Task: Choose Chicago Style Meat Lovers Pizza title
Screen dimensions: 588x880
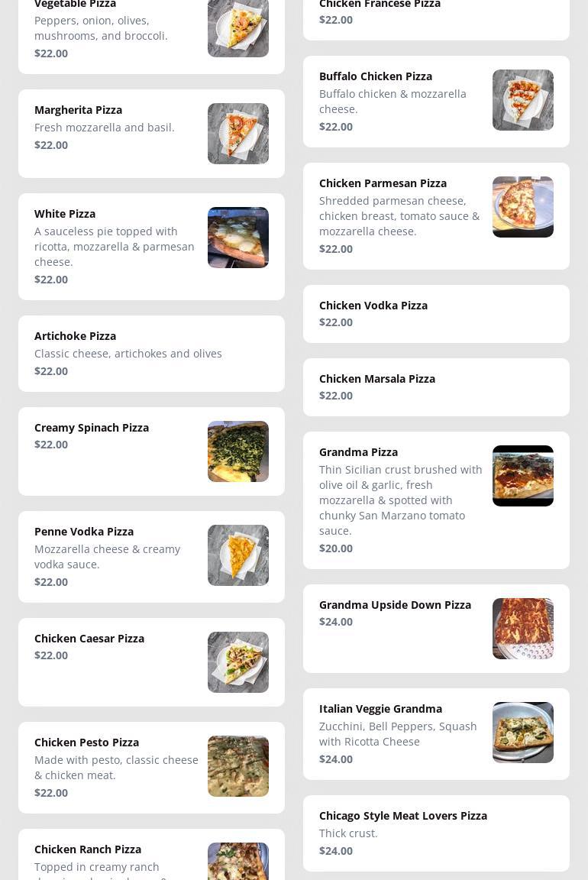Action: pos(403,816)
